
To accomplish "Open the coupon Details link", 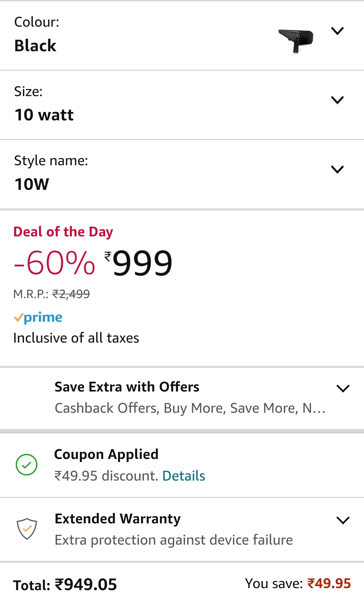I will (184, 476).
